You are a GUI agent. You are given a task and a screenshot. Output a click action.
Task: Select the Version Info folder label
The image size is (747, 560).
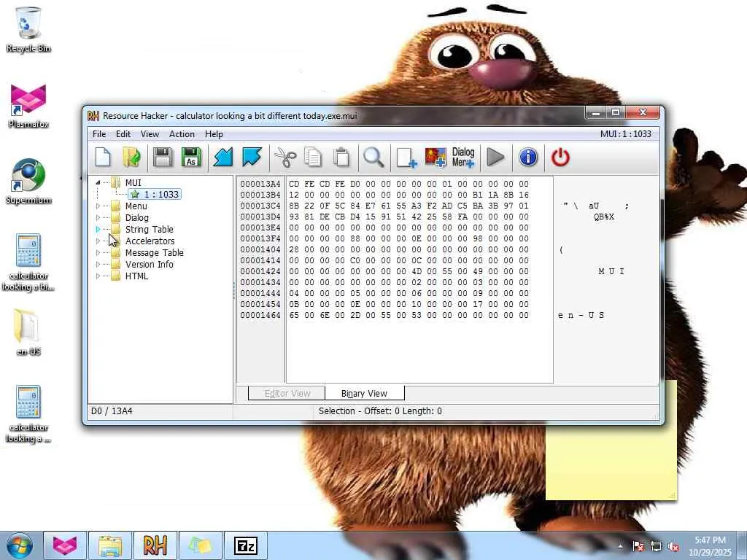tap(149, 264)
